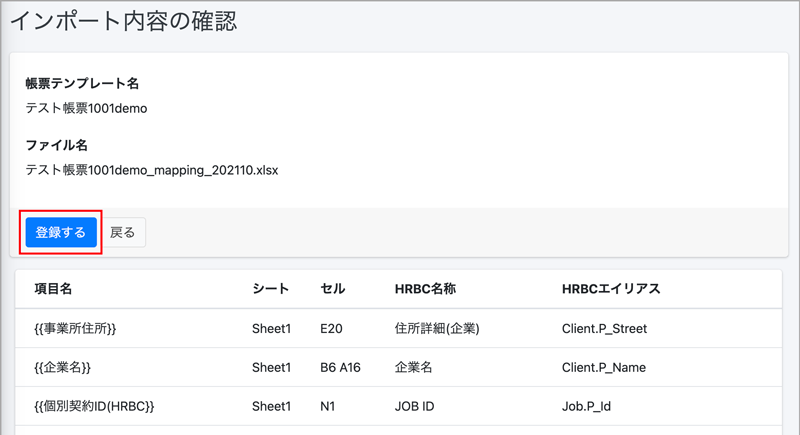Image resolution: width=800 pixels, height=435 pixels.
Task: Select the HRBC名称 column header
Action: pyautogui.click(x=426, y=289)
